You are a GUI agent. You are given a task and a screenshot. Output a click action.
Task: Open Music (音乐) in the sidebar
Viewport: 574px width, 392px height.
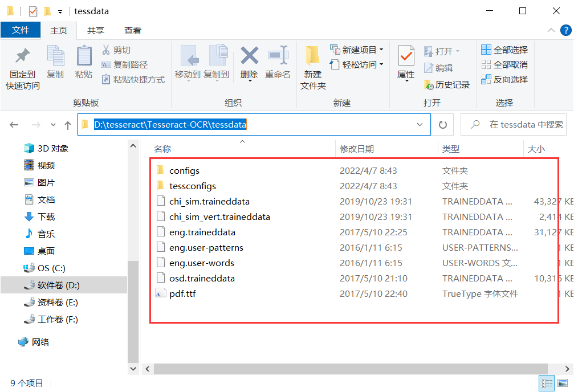point(39,234)
